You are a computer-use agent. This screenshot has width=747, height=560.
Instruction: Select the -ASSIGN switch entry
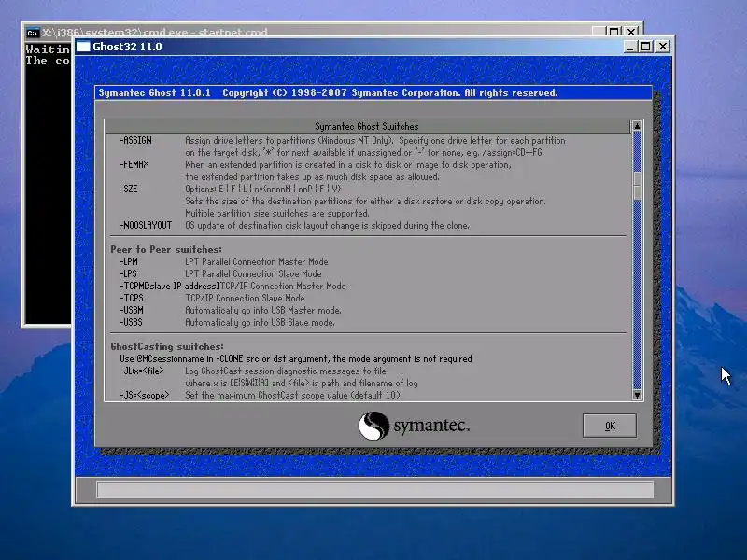pos(135,141)
